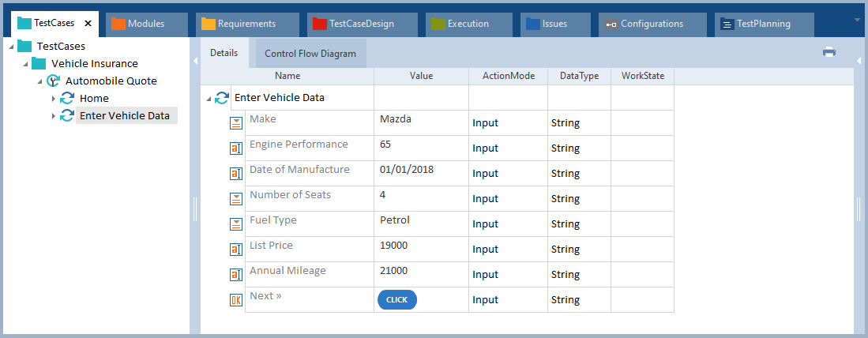
Task: Click the Value column header
Action: [x=421, y=76]
